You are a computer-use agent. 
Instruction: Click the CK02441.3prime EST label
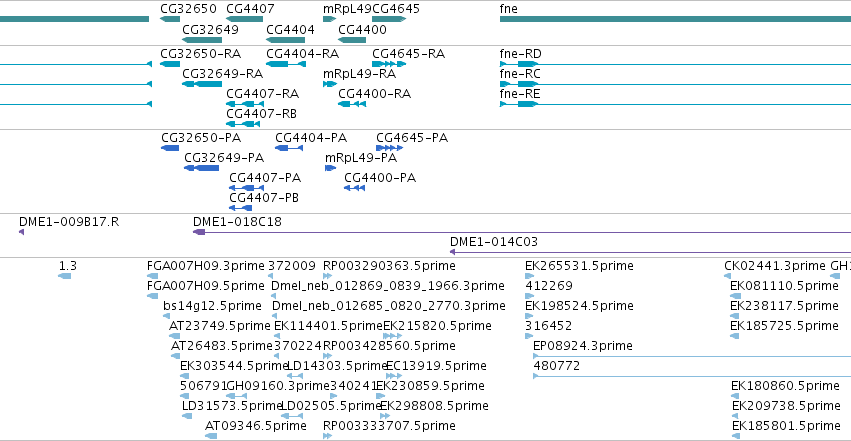775,266
